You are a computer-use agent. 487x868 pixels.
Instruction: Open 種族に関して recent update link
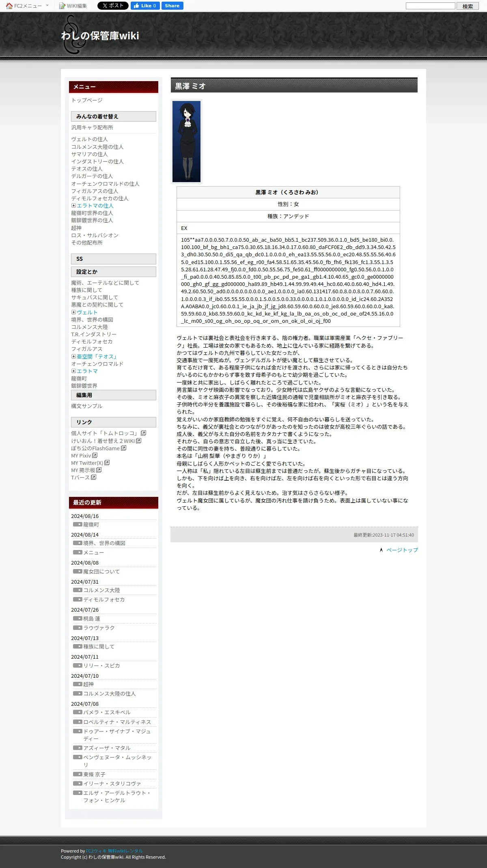click(99, 647)
